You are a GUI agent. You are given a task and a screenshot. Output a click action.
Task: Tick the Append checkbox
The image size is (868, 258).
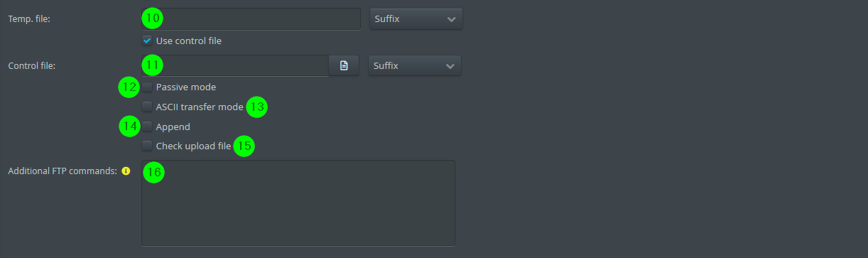click(147, 127)
